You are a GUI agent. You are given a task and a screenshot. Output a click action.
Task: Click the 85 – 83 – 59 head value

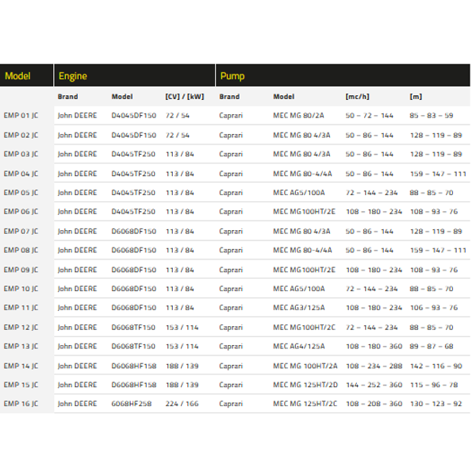coord(432,115)
